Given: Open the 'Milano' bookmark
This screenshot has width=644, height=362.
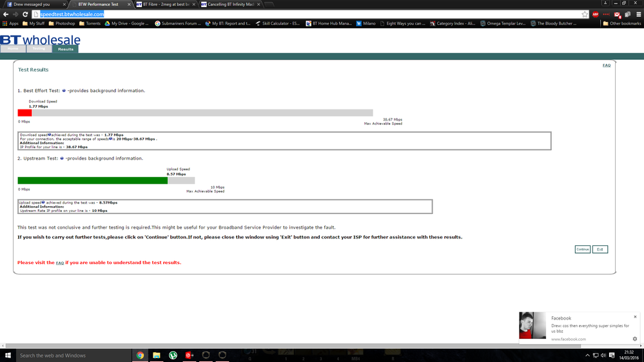Looking at the screenshot, I should 366,23.
